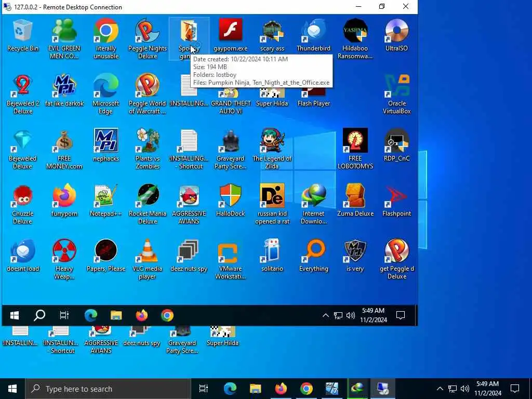Click the search magnifier in the remote taskbar
Screen dimensions: 532x399
pyautogui.click(x=39, y=315)
